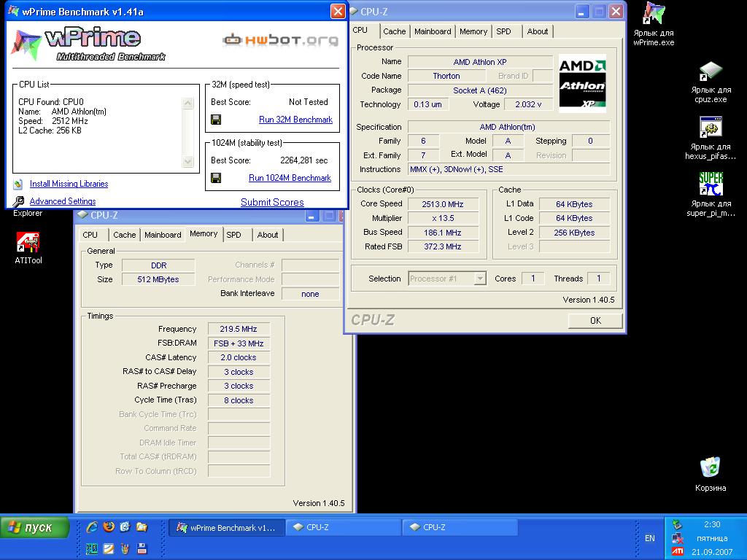
Task: Click the circuit board quick launch icon
Action: coord(92,548)
